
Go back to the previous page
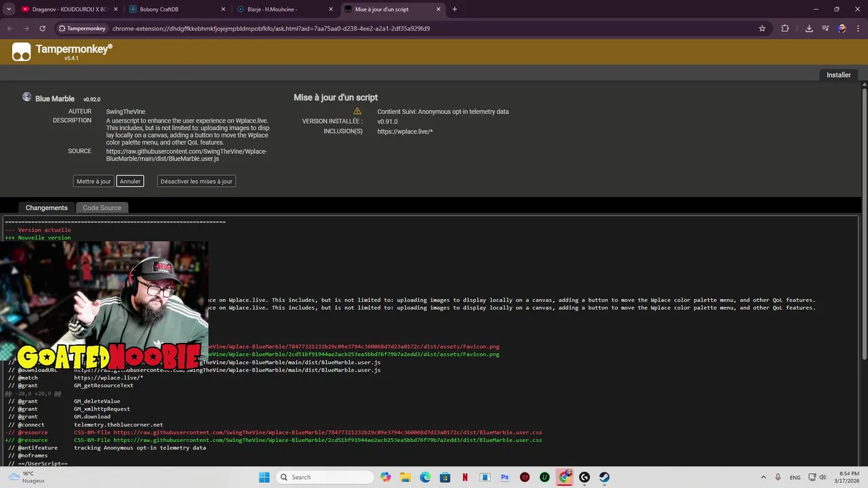click(10, 28)
